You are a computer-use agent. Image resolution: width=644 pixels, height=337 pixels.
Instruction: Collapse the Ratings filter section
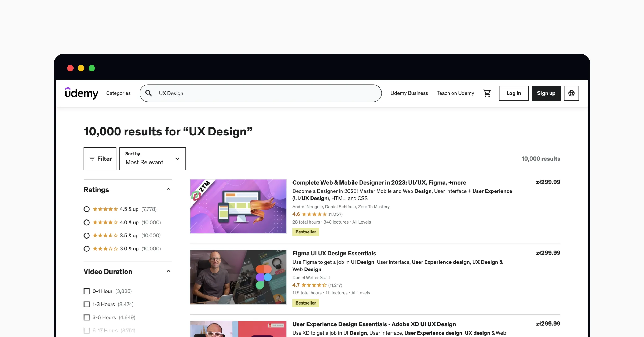pyautogui.click(x=169, y=189)
